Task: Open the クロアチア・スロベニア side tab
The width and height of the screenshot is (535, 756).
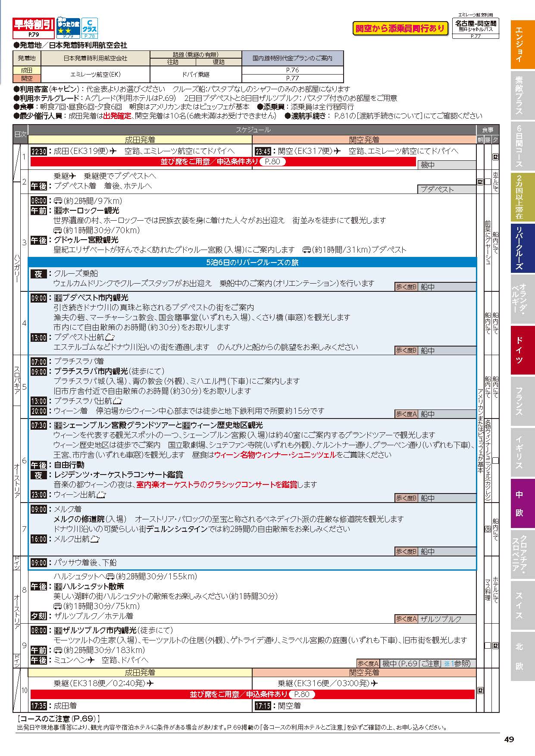Action: click(522, 554)
